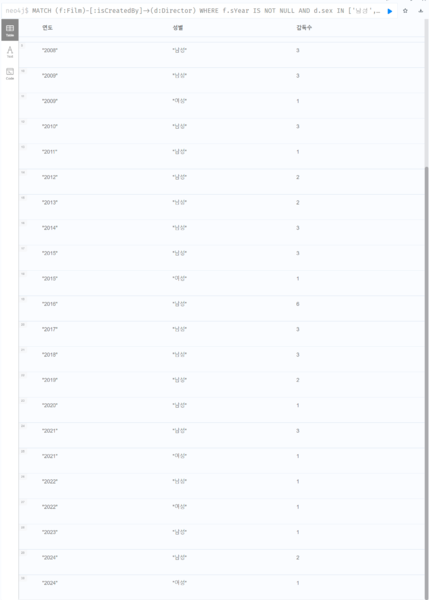Click the "2008" year cell
429x600 pixels.
pyautogui.click(x=50, y=51)
